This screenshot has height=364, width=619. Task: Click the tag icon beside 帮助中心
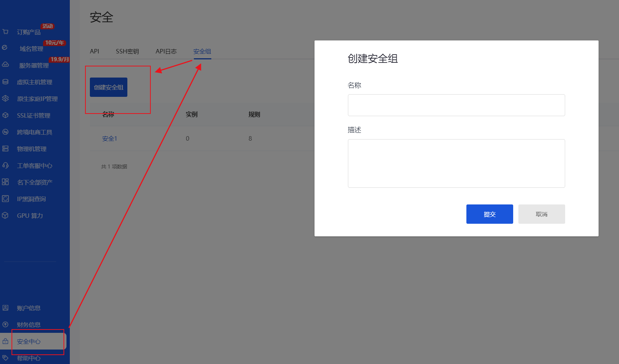click(x=5, y=358)
